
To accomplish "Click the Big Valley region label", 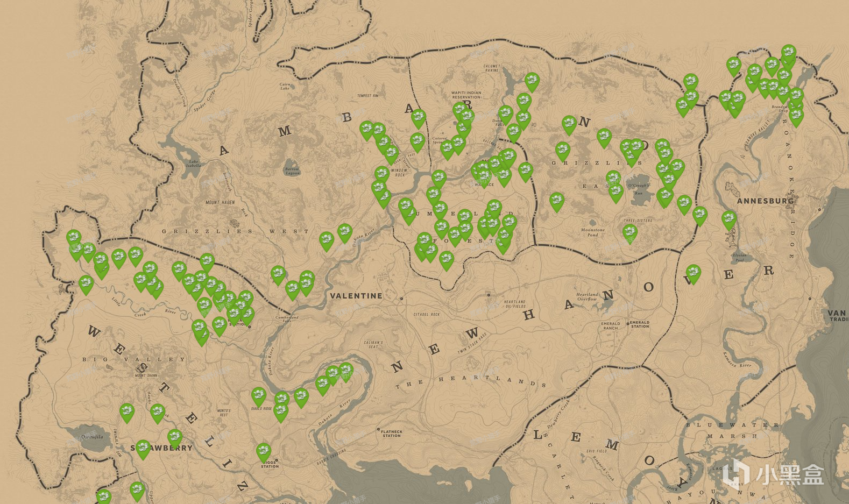I will pos(134,359).
